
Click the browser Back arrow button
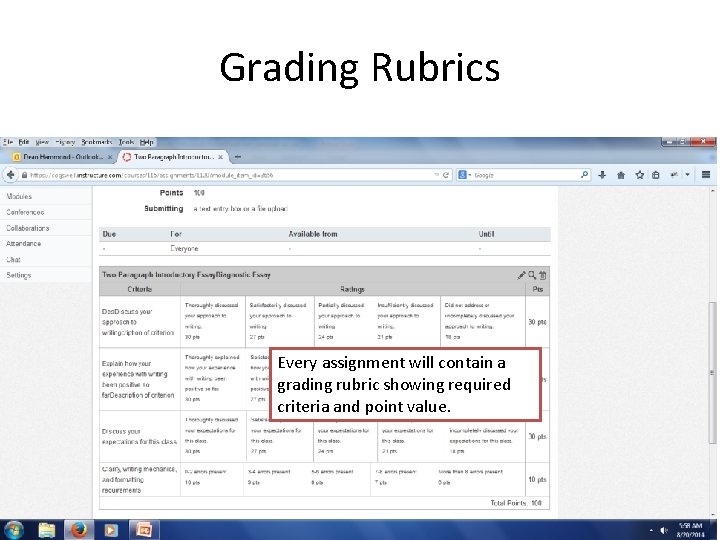10,175
